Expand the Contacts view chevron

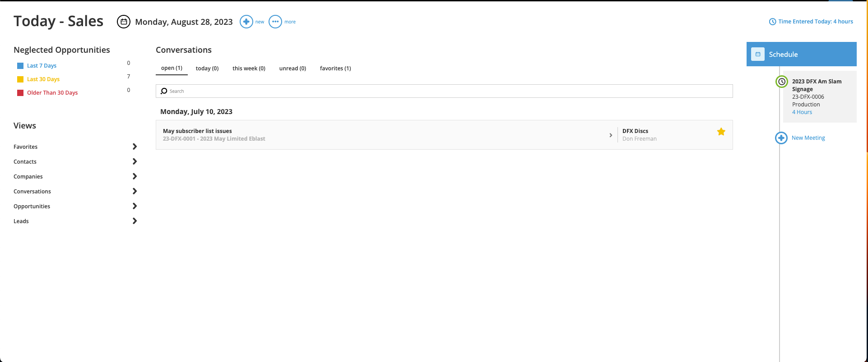click(135, 161)
